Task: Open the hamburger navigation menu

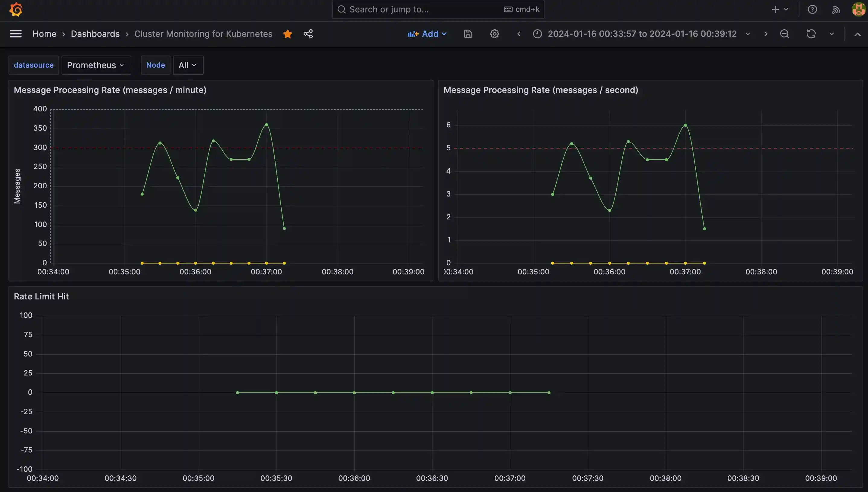Action: coord(15,34)
